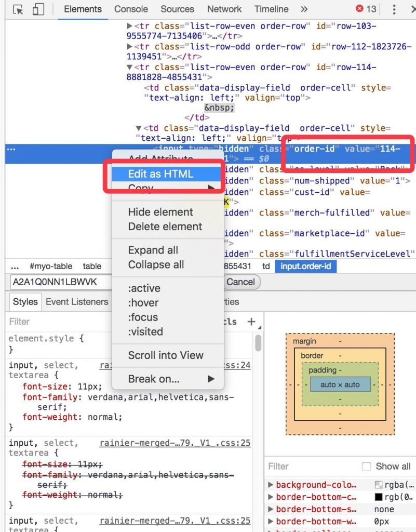Screen dimensions: 416x532
Task: Expand the row-103 table row node
Action: point(130,25)
